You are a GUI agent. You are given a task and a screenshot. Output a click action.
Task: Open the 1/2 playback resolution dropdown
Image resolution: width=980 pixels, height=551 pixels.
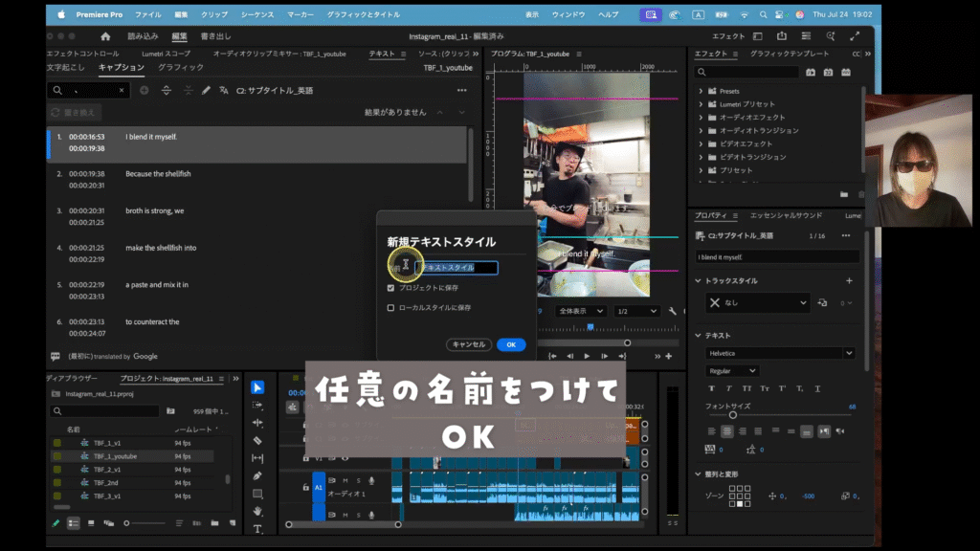pos(636,311)
